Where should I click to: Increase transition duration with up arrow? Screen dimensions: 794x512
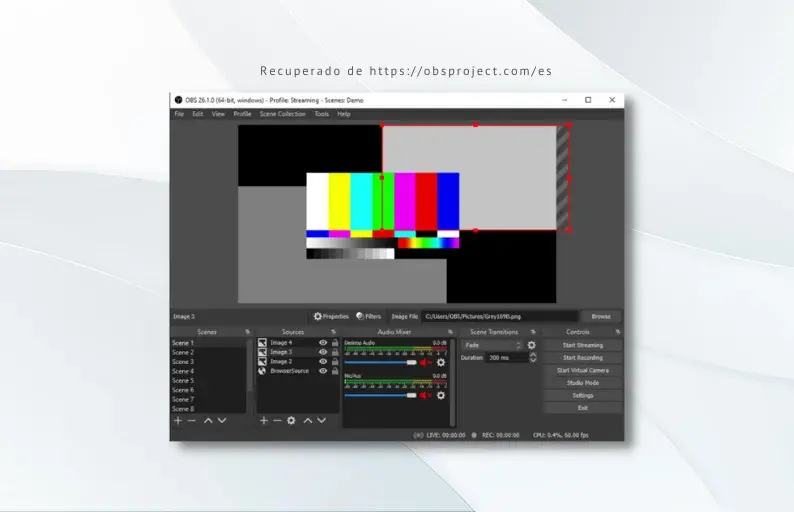(x=533, y=355)
